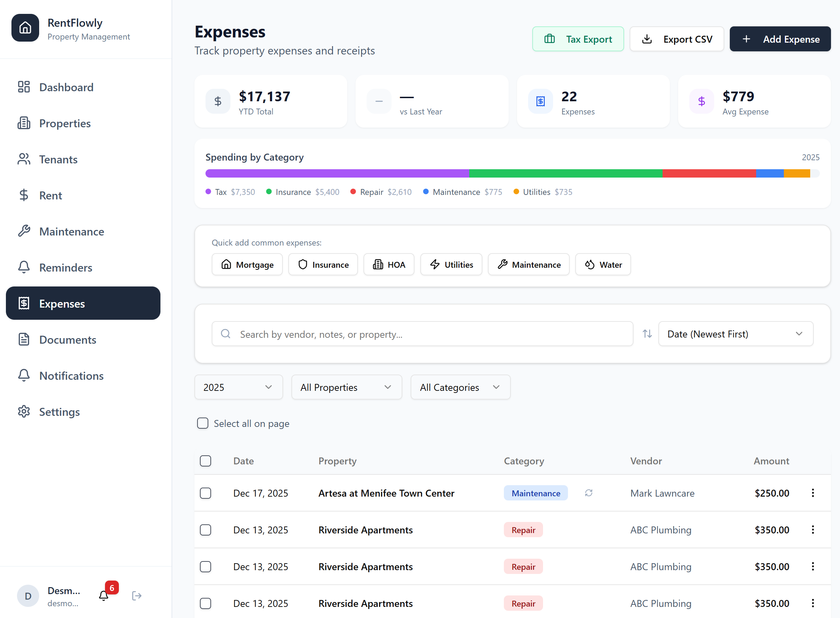Screen dimensions: 840x618
Task: Click the Tax Export button
Action: click(x=578, y=39)
